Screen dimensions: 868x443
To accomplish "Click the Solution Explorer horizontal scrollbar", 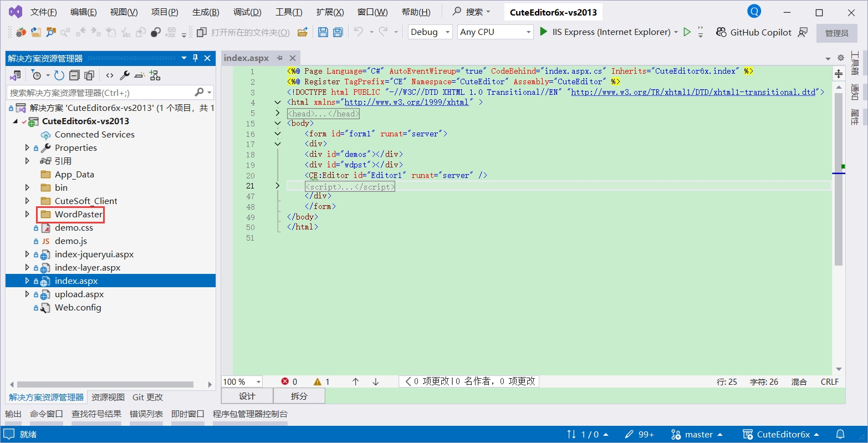I will pos(105,384).
